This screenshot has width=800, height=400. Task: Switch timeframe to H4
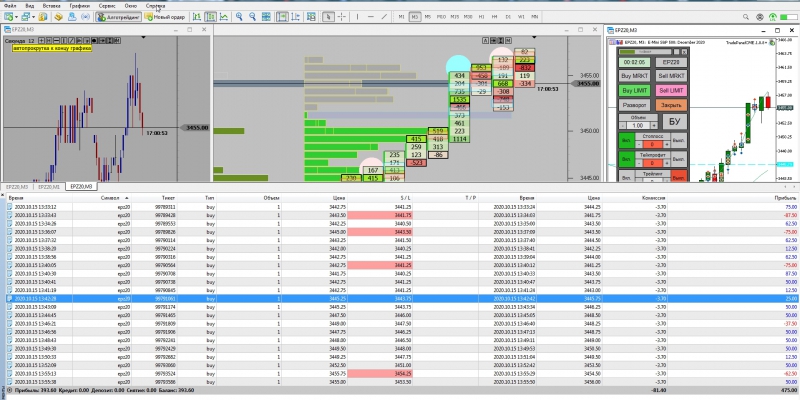pyautogui.click(x=494, y=17)
